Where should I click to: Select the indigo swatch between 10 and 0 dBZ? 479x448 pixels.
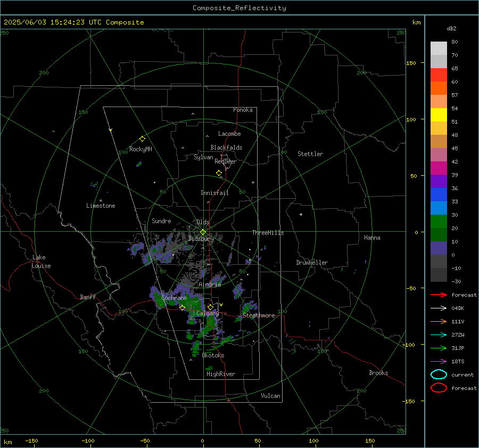(439, 248)
